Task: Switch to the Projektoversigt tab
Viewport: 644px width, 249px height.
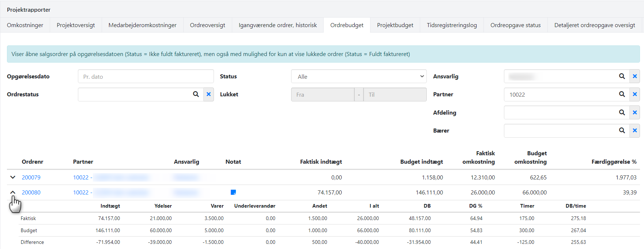Action: (76, 25)
